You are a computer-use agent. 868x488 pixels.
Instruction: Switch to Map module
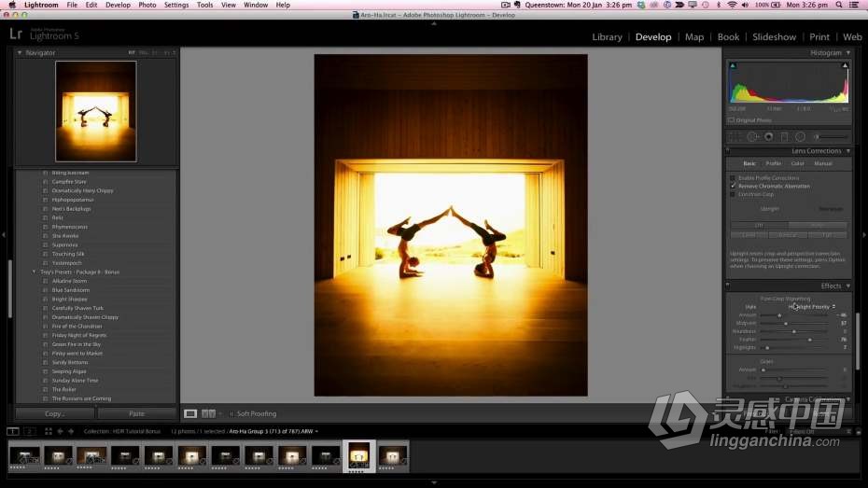[694, 37]
